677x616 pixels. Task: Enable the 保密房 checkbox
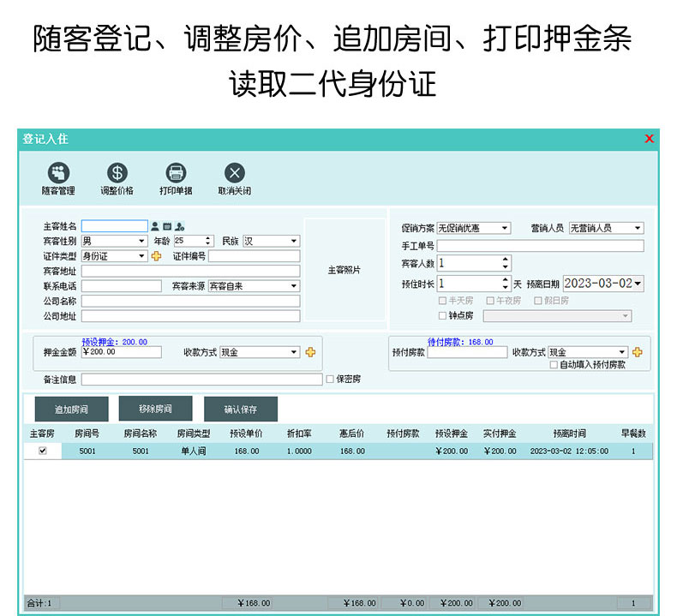(x=330, y=380)
